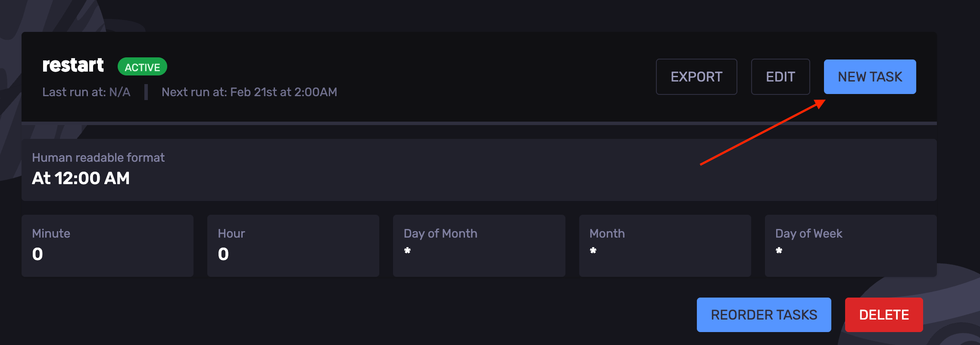Select the 'At 12:00 AM' text

(x=81, y=178)
